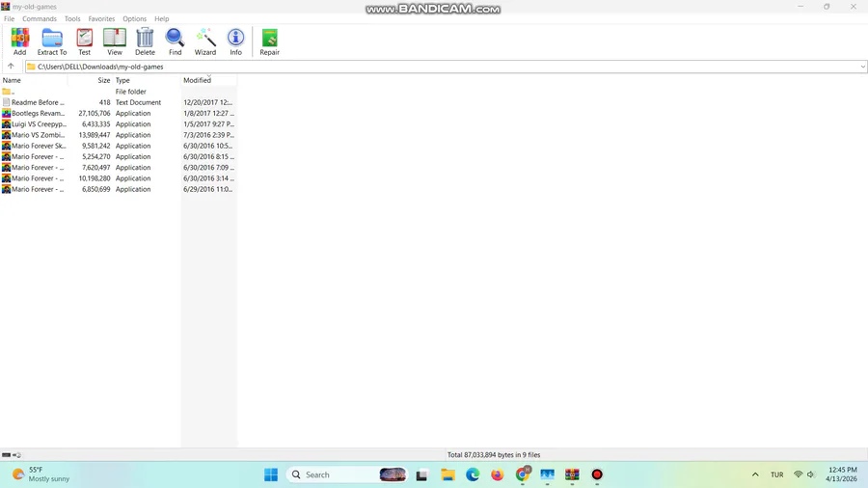Click the 1/8/2017 12:27 modified date

pyautogui.click(x=208, y=113)
